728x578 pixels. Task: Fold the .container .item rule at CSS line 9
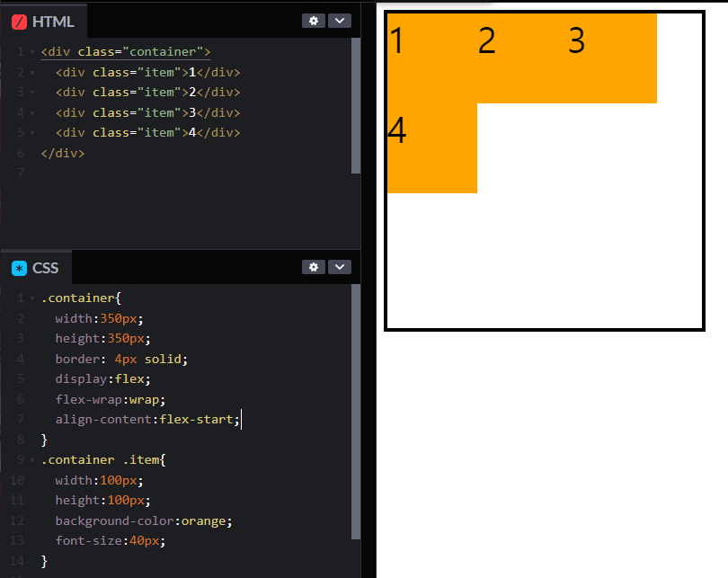(x=32, y=460)
